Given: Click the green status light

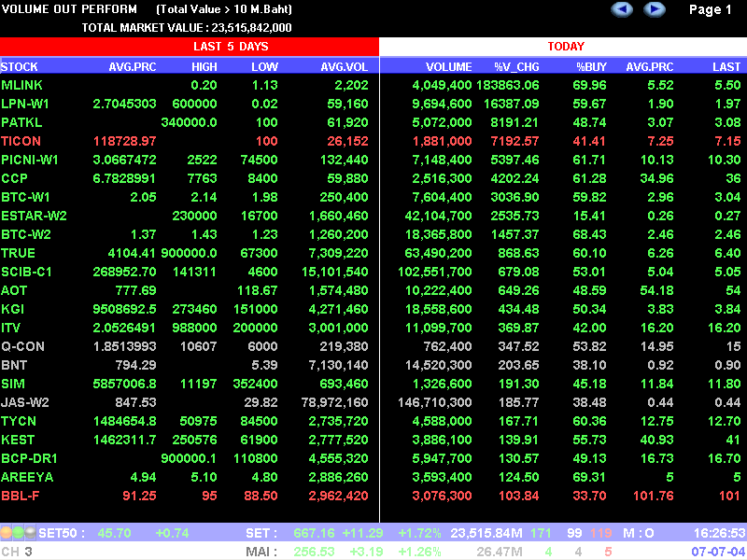Looking at the screenshot, I should (19, 532).
